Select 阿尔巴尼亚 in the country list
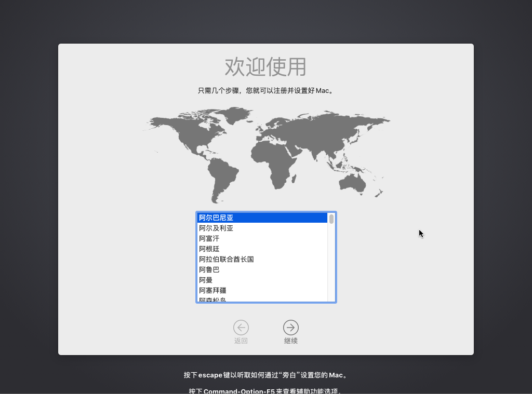 click(262, 218)
